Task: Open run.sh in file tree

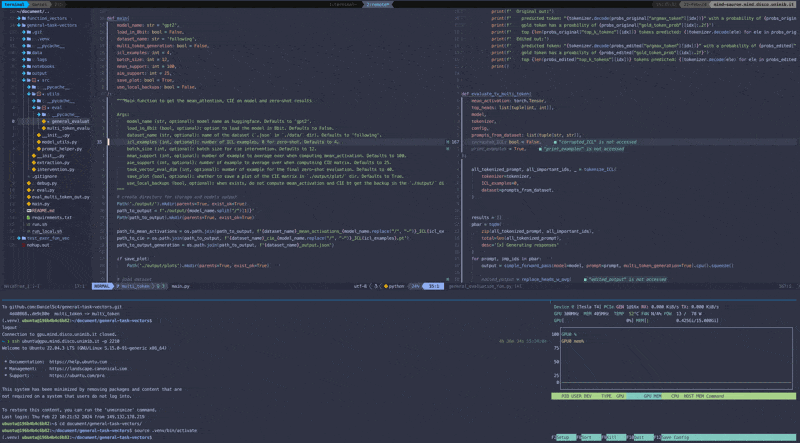Action: click(x=39, y=224)
